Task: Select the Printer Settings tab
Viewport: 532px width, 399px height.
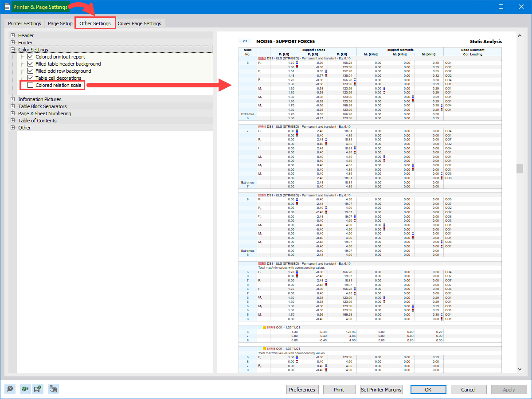Action: click(x=24, y=23)
